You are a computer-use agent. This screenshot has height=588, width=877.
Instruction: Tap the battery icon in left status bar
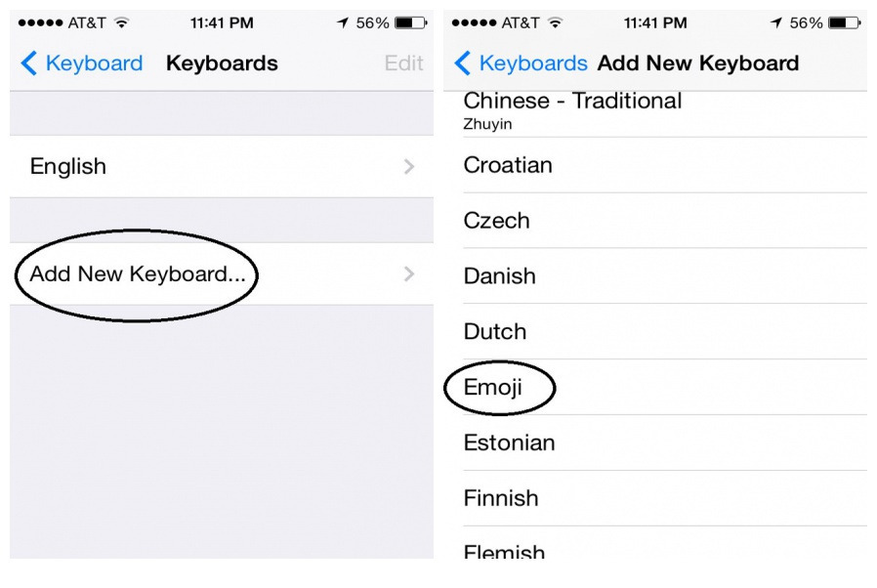coord(410,22)
